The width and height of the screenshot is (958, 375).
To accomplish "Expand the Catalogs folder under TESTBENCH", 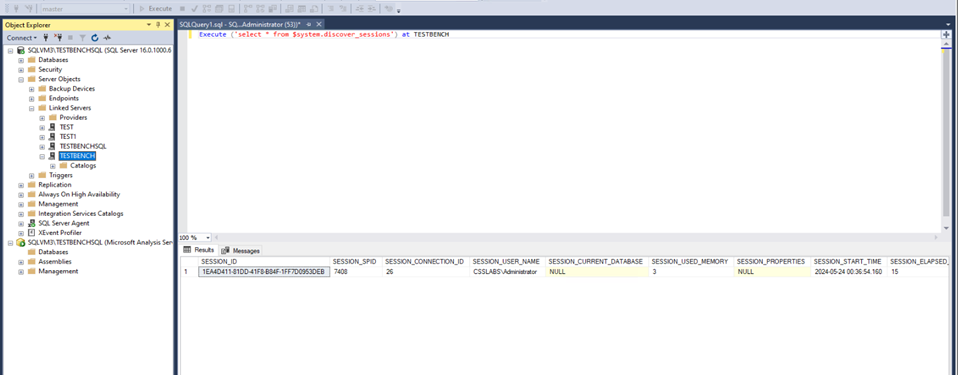I will (53, 166).
